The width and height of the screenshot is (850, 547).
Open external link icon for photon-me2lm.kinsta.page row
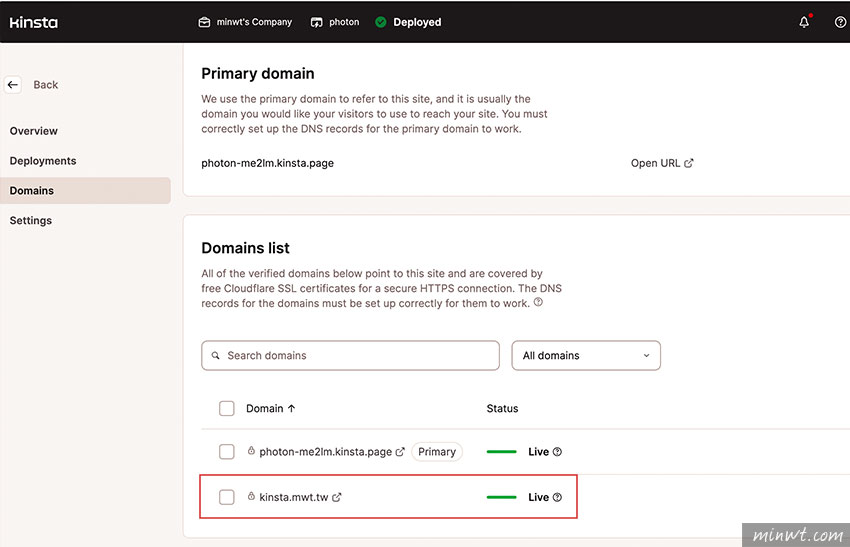pos(400,452)
